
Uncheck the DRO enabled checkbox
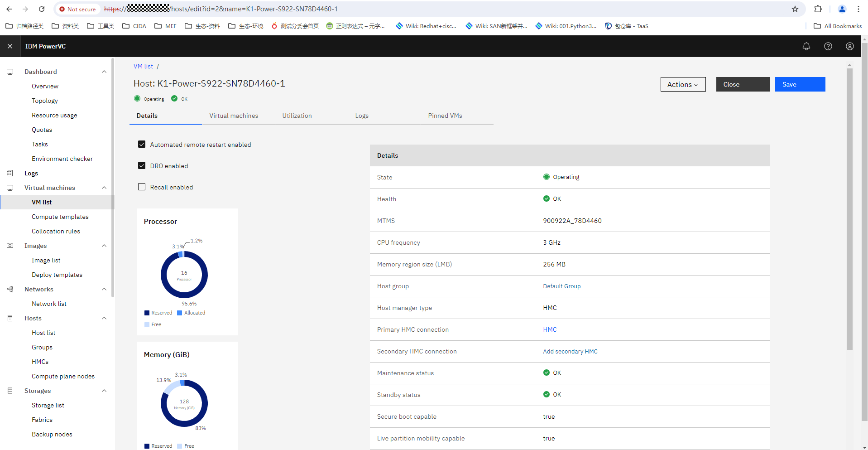(x=142, y=165)
